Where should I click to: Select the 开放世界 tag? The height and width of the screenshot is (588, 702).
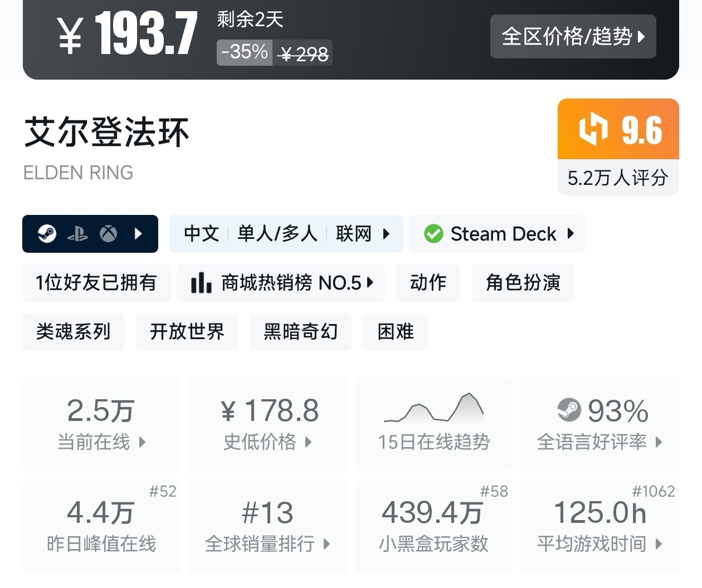pos(187,332)
